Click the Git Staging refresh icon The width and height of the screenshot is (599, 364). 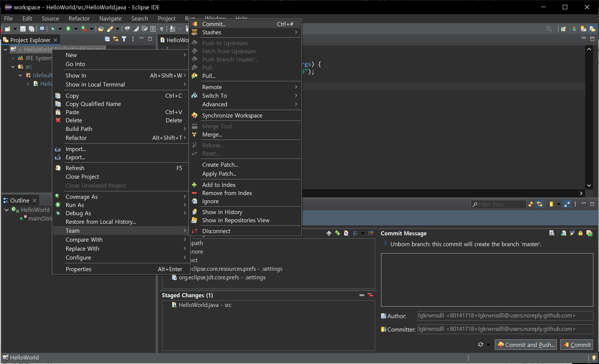point(531,204)
